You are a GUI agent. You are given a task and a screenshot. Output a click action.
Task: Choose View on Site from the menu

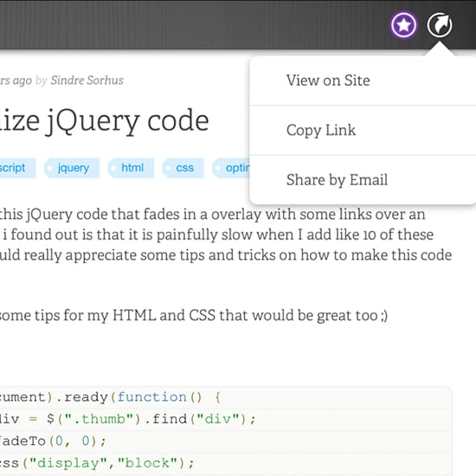pyautogui.click(x=363, y=80)
